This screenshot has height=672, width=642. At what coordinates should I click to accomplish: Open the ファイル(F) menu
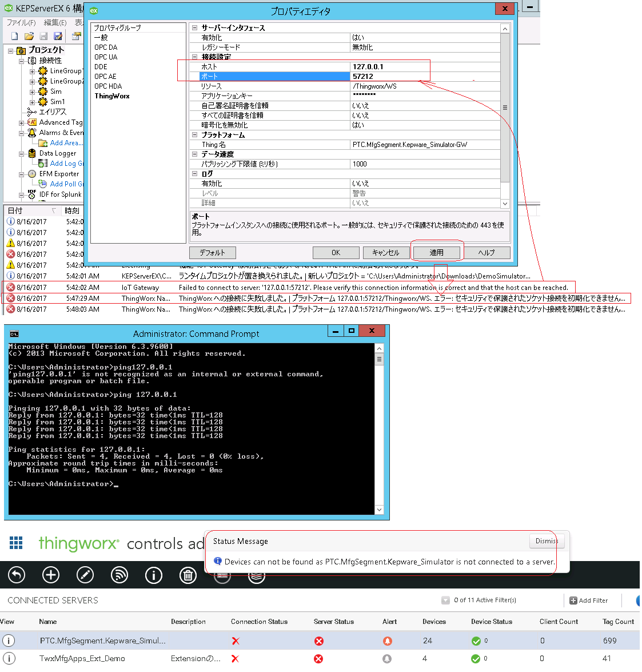tap(21, 22)
